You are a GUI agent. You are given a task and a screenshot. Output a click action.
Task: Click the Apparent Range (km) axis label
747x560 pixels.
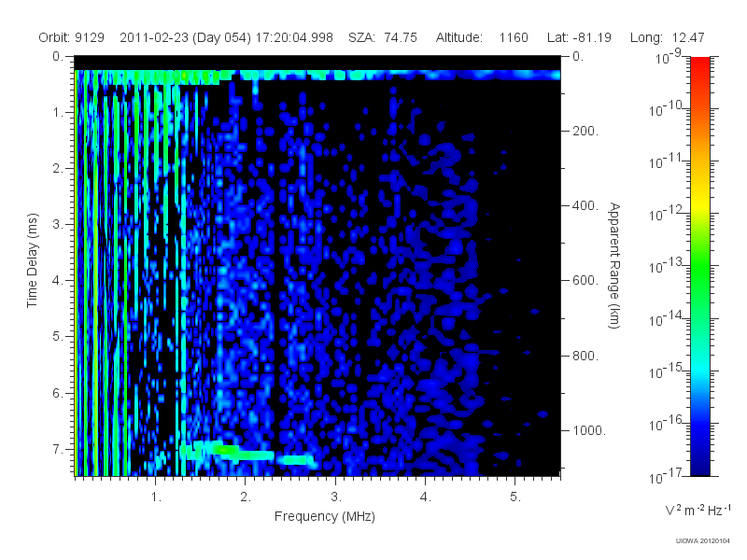(x=614, y=265)
